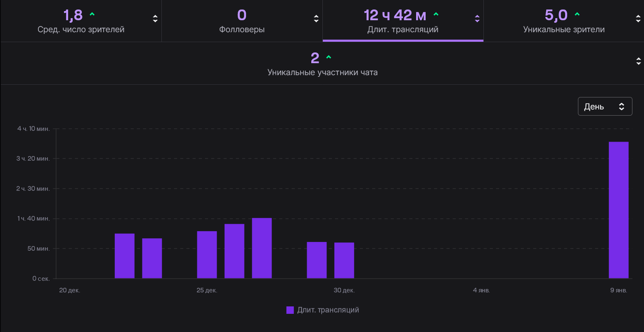Click the '2 ч. 30 мин.' axis label

tap(33, 189)
